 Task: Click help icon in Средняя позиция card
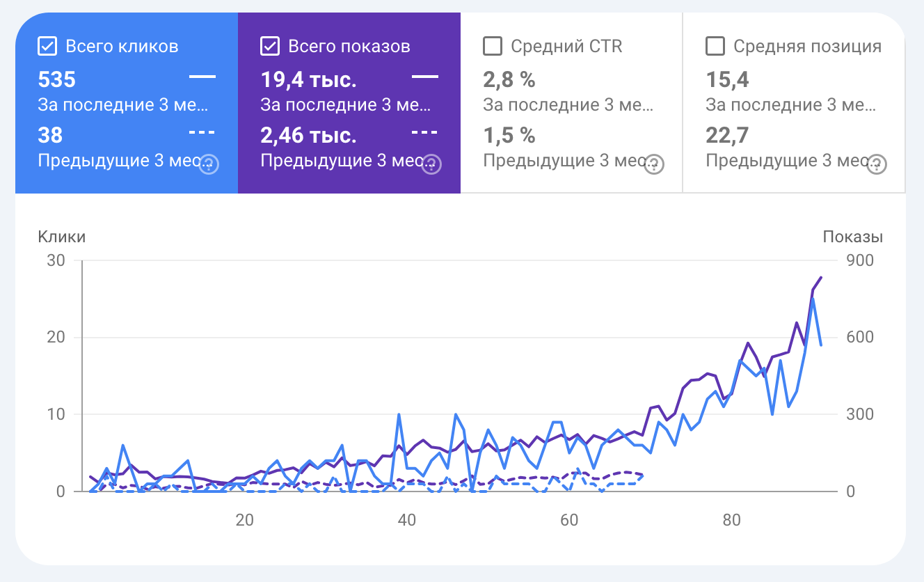coord(877,164)
